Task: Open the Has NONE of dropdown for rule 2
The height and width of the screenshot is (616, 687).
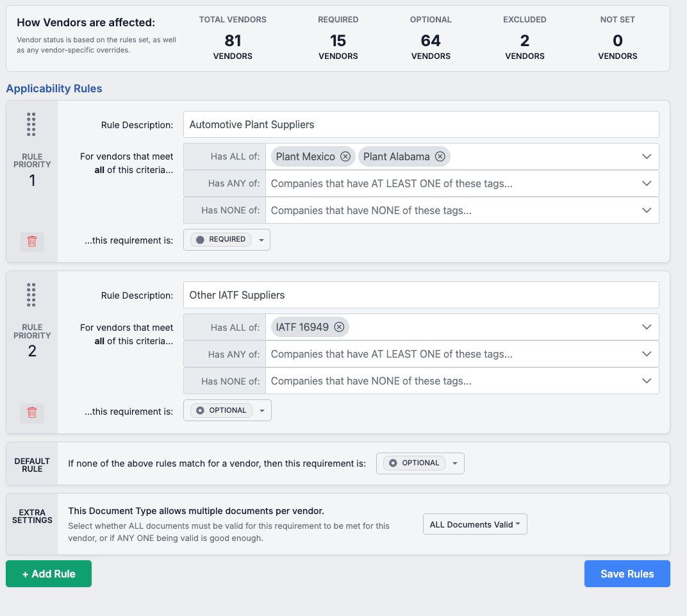Action: (646, 380)
